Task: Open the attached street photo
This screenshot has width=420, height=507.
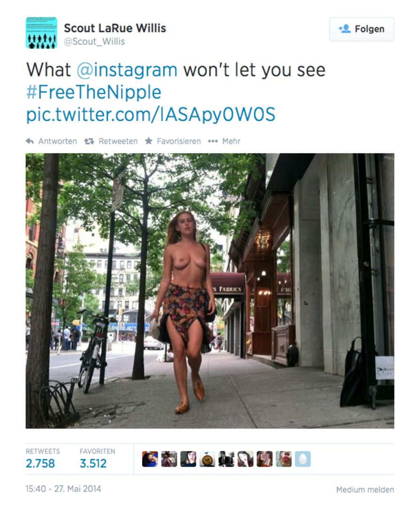Action: coord(210,291)
